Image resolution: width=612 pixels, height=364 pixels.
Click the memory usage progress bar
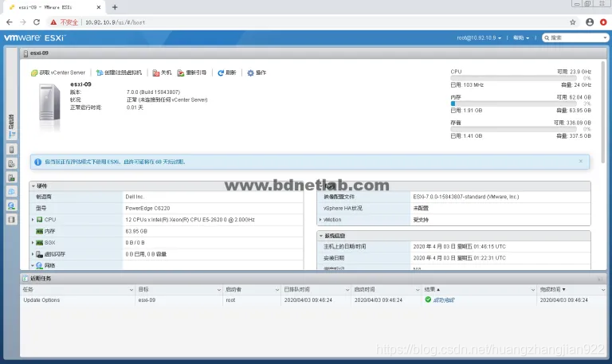(514, 104)
